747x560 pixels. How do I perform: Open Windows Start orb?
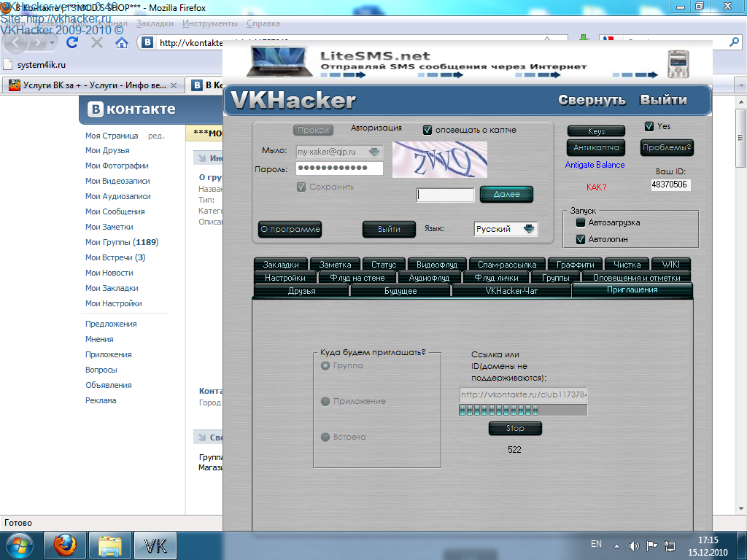coord(19,545)
